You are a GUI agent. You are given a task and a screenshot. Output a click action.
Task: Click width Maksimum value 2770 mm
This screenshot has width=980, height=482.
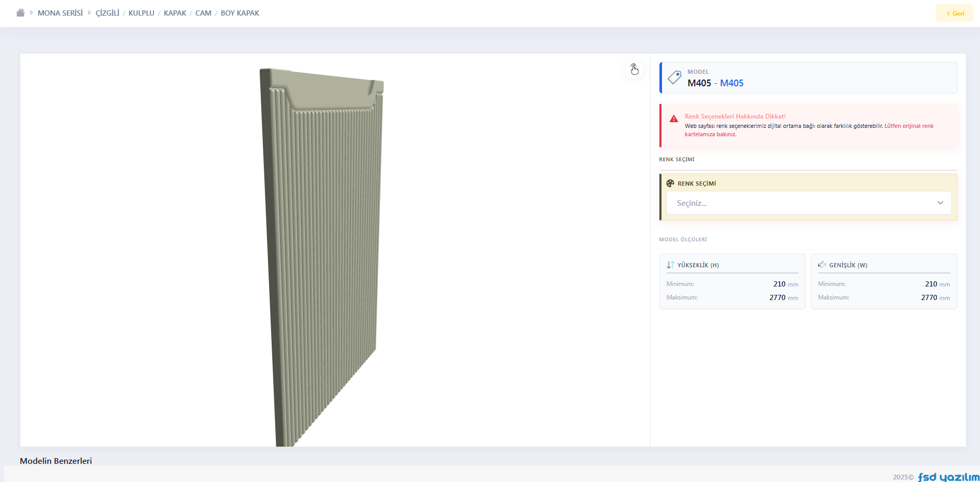936,297
